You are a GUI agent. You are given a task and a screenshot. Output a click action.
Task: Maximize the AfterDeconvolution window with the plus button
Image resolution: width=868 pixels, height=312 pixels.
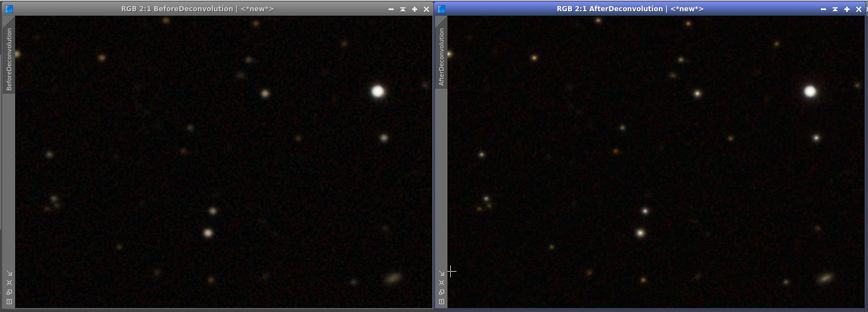[x=847, y=10]
